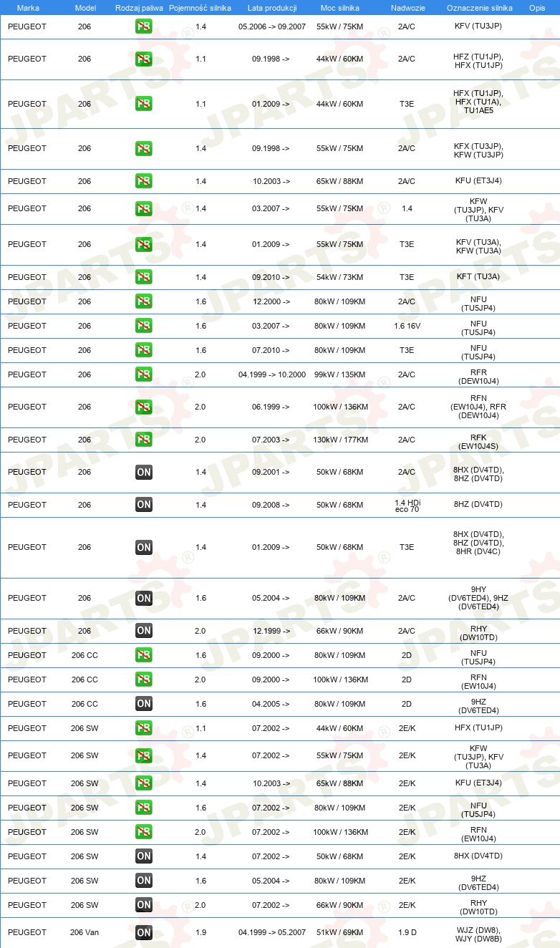The height and width of the screenshot is (948, 560).
Task: Click the 1.9 engine capacity cell
Action: [201, 932]
